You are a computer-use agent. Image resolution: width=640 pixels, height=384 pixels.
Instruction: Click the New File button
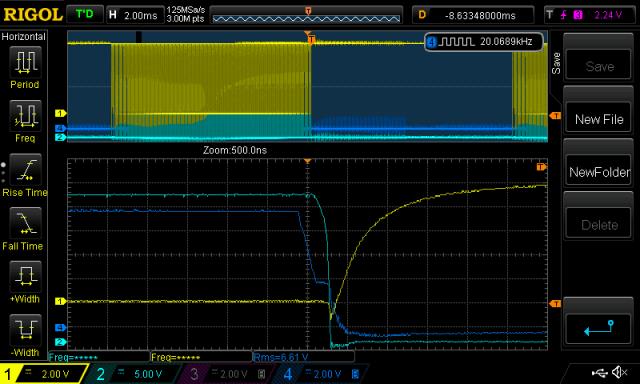point(599,119)
